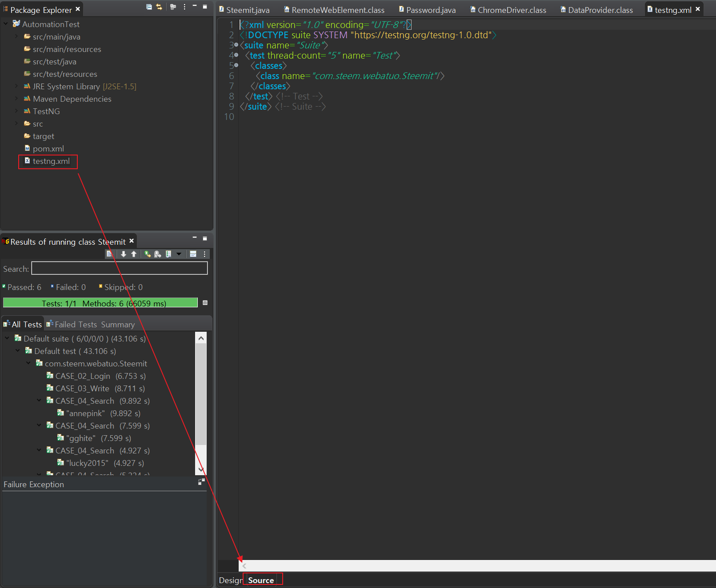Click scroll-up arrow of test results list
716x588 pixels.
[x=201, y=338]
